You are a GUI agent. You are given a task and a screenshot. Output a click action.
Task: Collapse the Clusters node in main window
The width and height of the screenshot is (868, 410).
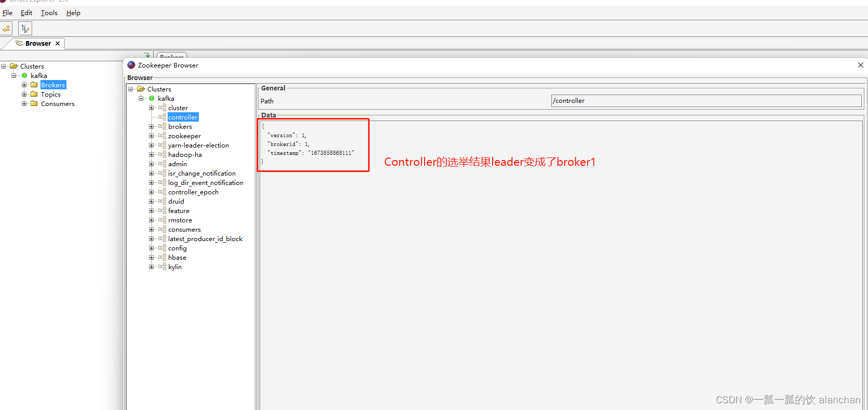[3, 66]
